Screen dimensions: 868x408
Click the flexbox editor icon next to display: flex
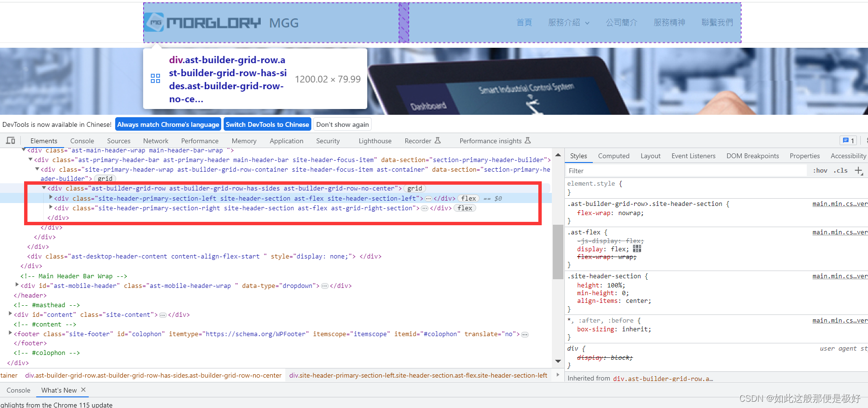click(637, 249)
